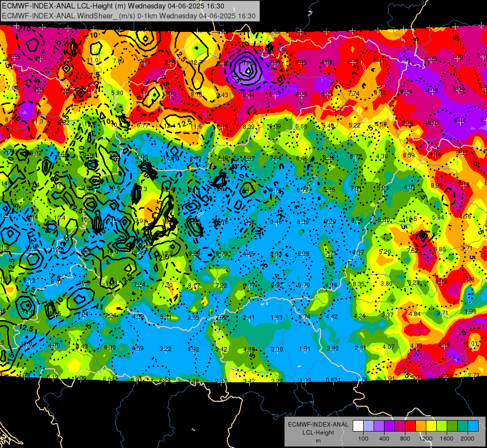Viewport: 487px width, 448px height.
Task: Click the grid value 1.96
Action: (471, 312)
